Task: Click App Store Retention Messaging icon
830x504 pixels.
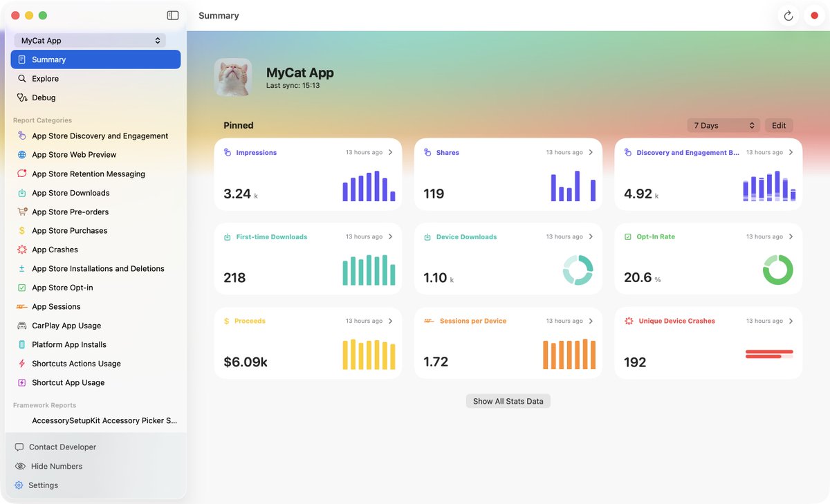Action: 22,174
